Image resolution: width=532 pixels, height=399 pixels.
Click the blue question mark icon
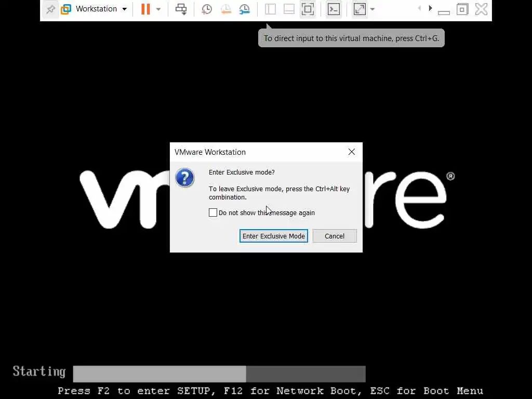click(x=185, y=178)
